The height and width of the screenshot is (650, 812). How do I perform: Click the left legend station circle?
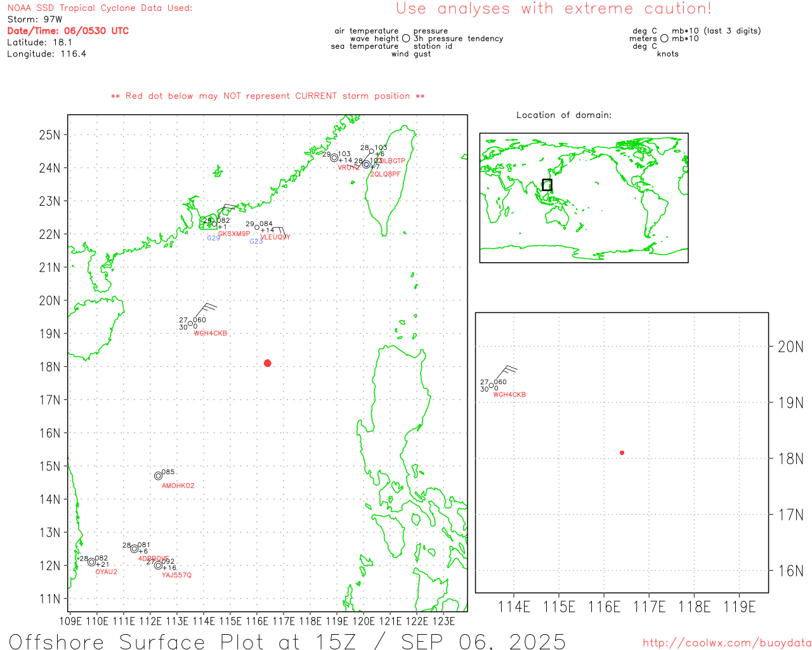tap(406, 39)
